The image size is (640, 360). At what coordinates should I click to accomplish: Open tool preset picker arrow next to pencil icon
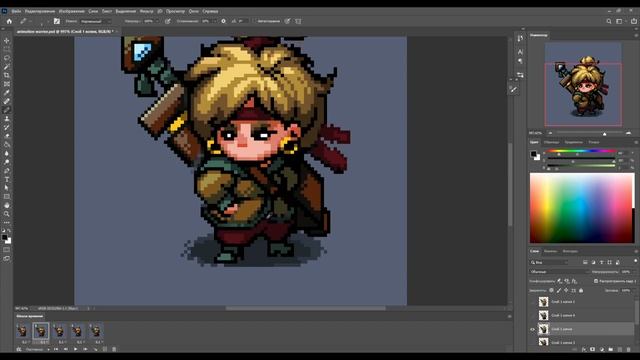[30, 21]
